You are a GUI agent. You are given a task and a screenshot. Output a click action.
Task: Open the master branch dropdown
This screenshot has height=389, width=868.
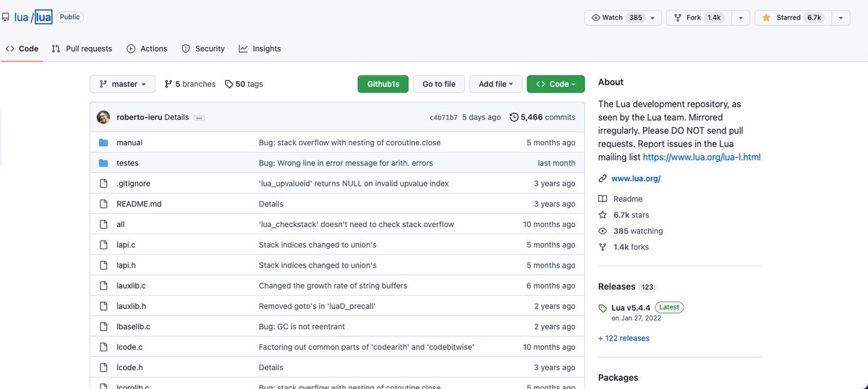tap(122, 84)
